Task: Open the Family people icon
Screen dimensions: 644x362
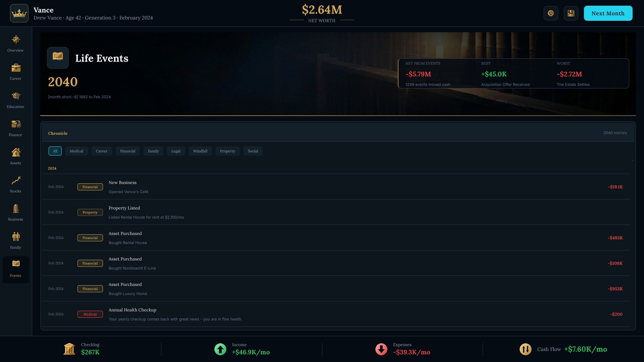Action: pyautogui.click(x=16, y=237)
